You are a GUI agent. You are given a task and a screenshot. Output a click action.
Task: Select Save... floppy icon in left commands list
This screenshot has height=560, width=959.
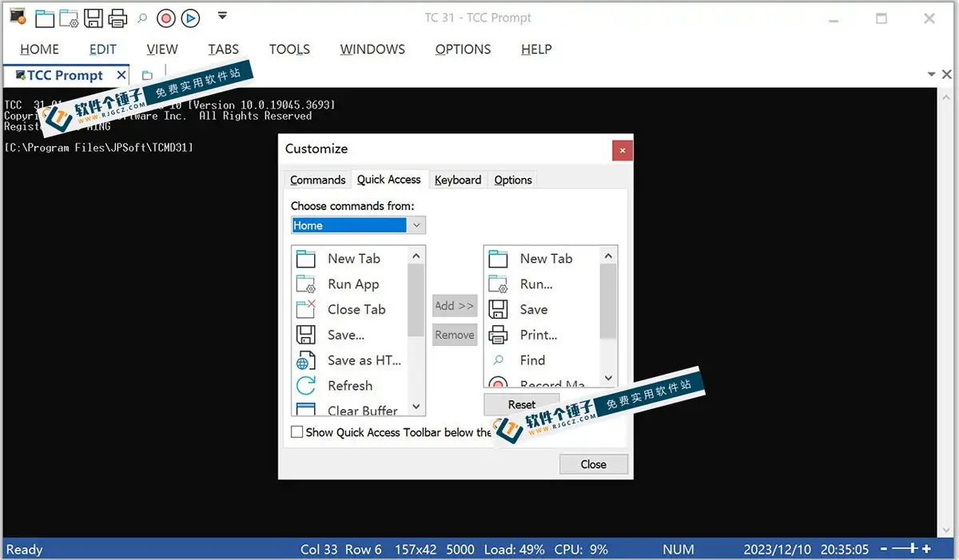[306, 335]
